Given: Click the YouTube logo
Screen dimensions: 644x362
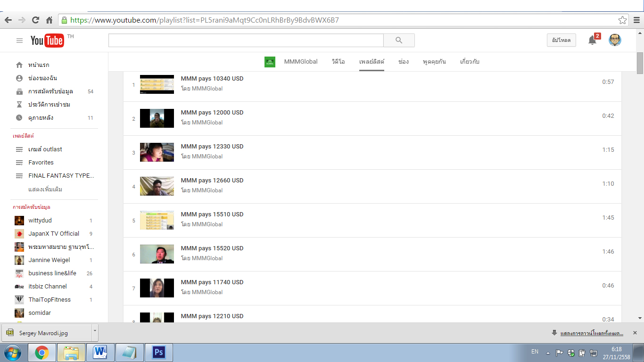Looking at the screenshot, I should pyautogui.click(x=47, y=41).
